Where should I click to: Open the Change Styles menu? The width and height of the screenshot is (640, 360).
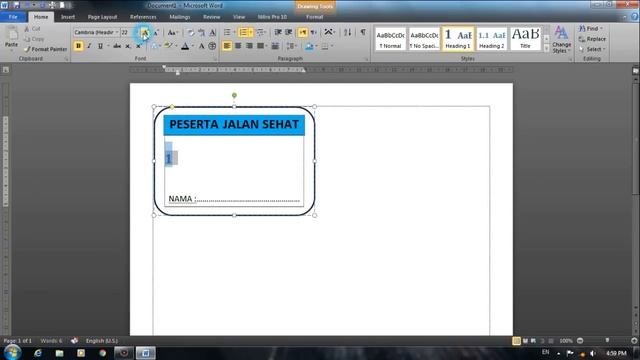562,40
